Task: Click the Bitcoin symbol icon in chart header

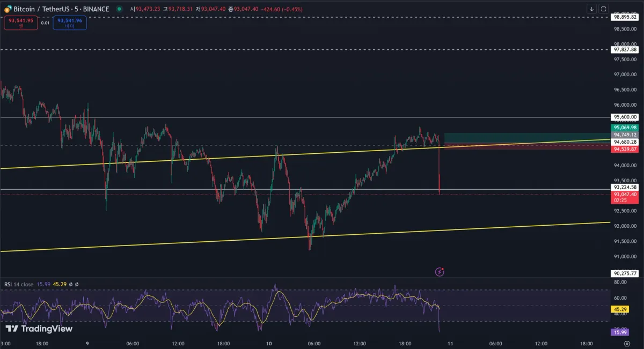Action: pyautogui.click(x=8, y=9)
